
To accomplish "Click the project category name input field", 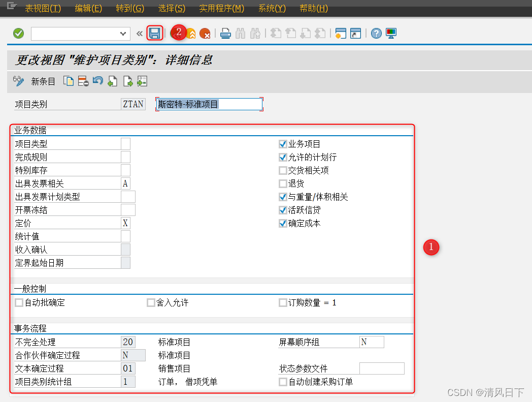I will 209,104.
